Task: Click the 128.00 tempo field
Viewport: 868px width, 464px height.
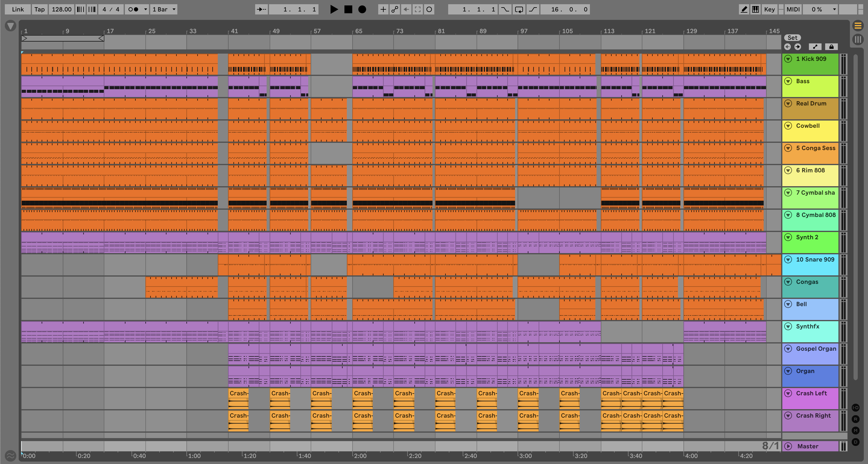Action: tap(61, 9)
